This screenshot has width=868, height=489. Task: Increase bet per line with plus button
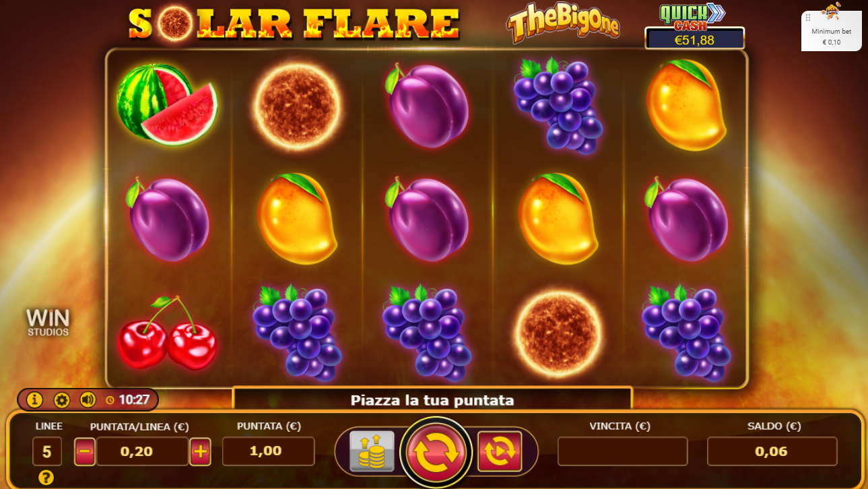[x=200, y=451]
